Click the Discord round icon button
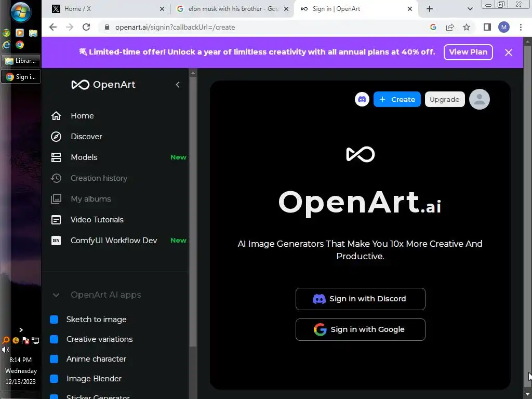The width and height of the screenshot is (532, 399). (362, 99)
